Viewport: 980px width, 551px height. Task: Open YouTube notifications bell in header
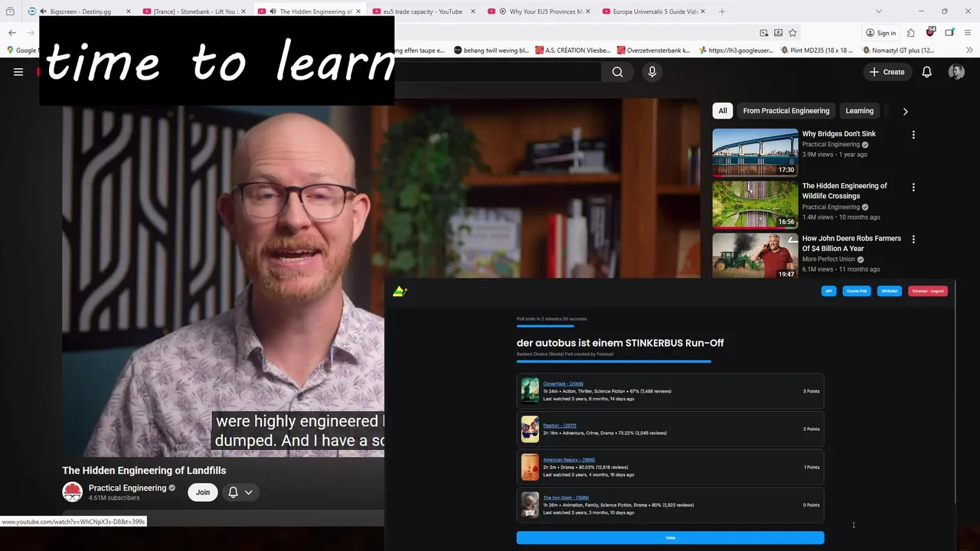[x=926, y=72]
